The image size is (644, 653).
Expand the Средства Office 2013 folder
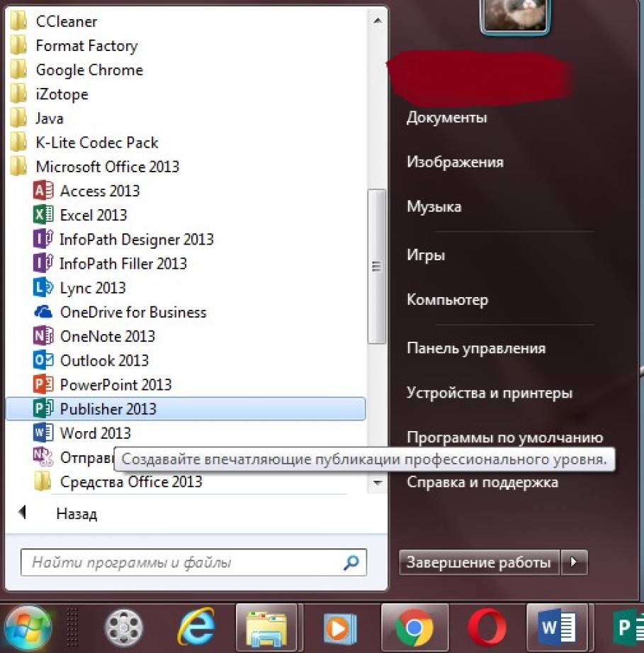click(130, 482)
